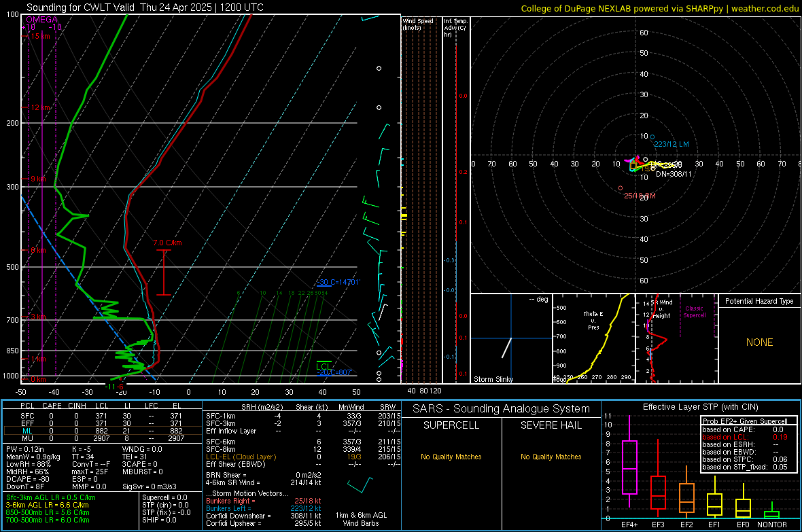Select the SFC-1km kinematics row

click(x=303, y=416)
